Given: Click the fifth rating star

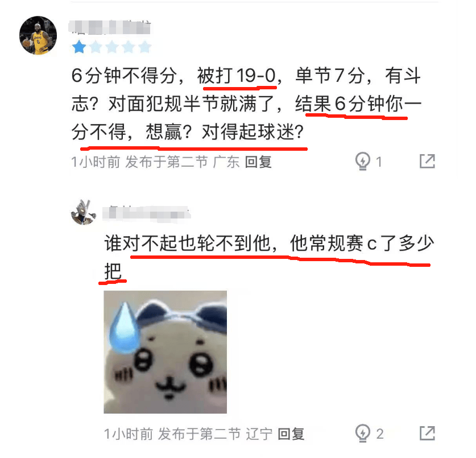Looking at the screenshot, I should tap(144, 47).
